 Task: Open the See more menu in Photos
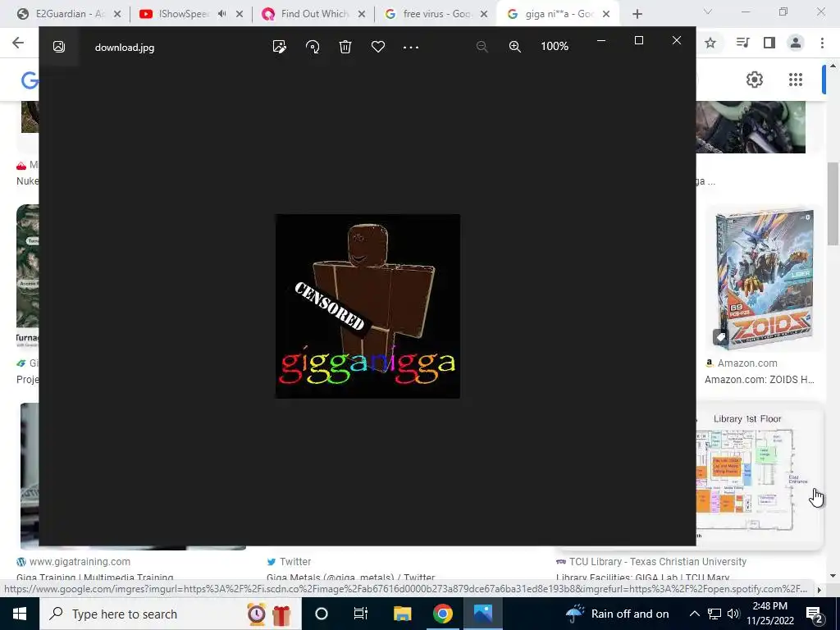pos(411,47)
